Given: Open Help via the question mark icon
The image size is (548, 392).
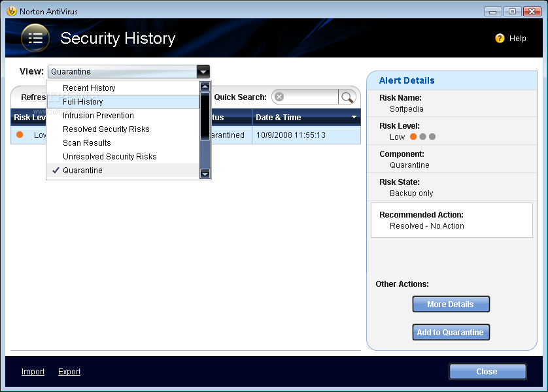Looking at the screenshot, I should pyautogui.click(x=500, y=39).
